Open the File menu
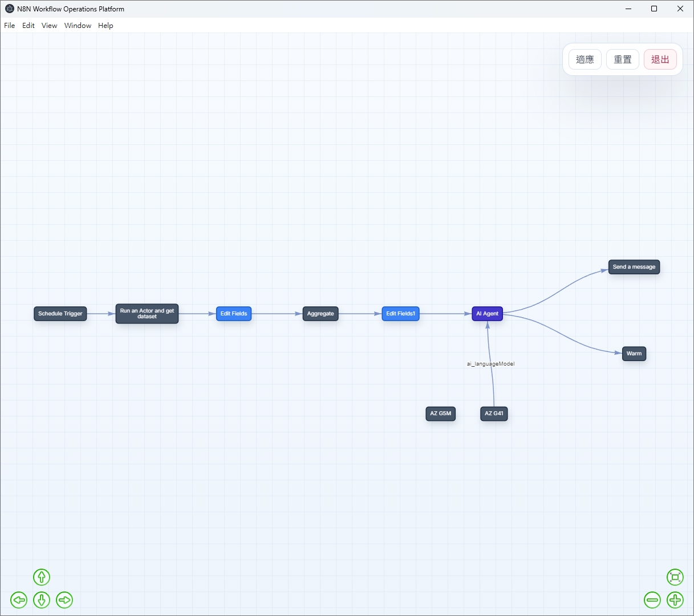 10,26
